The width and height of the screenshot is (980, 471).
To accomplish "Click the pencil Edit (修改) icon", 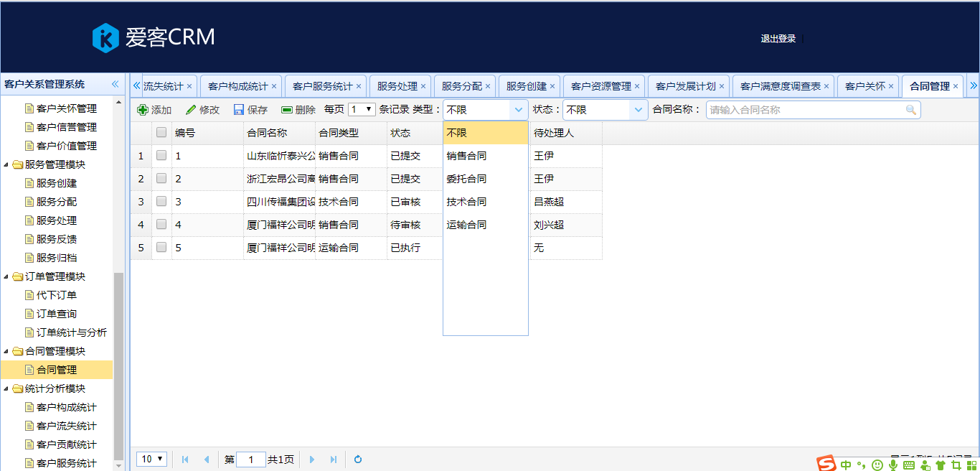I will [191, 110].
